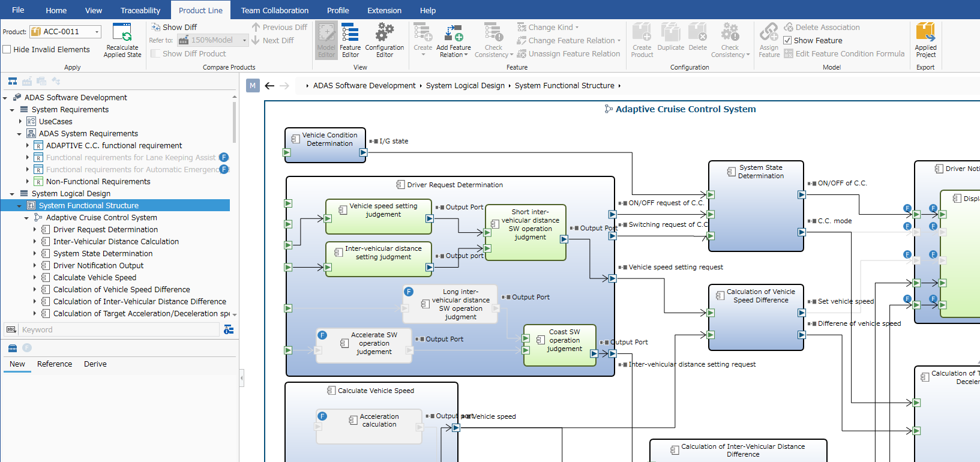Select Inter-Vehicular Distance Calculation tree item
Image resolution: width=980 pixels, height=462 pixels.
[x=116, y=242]
